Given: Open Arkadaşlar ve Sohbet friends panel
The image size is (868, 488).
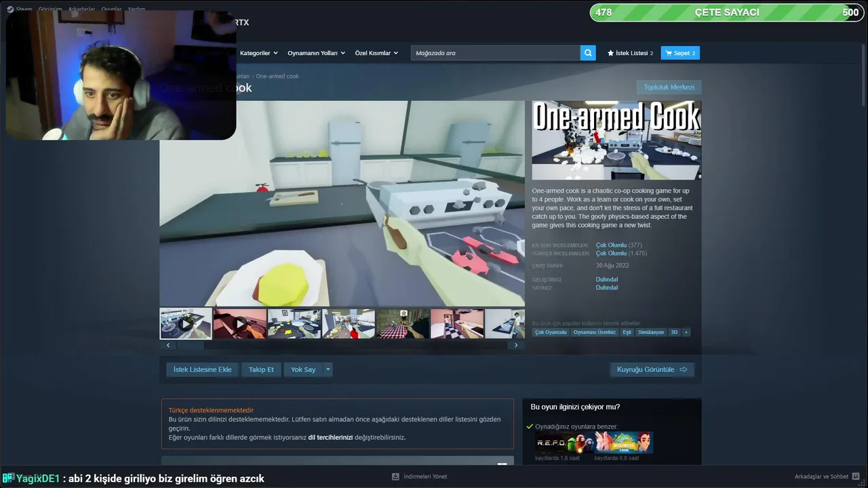Looking at the screenshot, I should click(x=821, y=476).
